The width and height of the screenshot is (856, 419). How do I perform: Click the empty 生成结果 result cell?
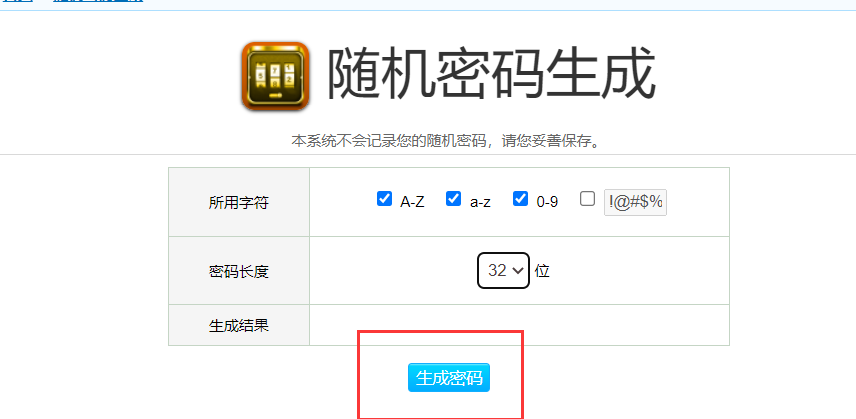tap(519, 325)
